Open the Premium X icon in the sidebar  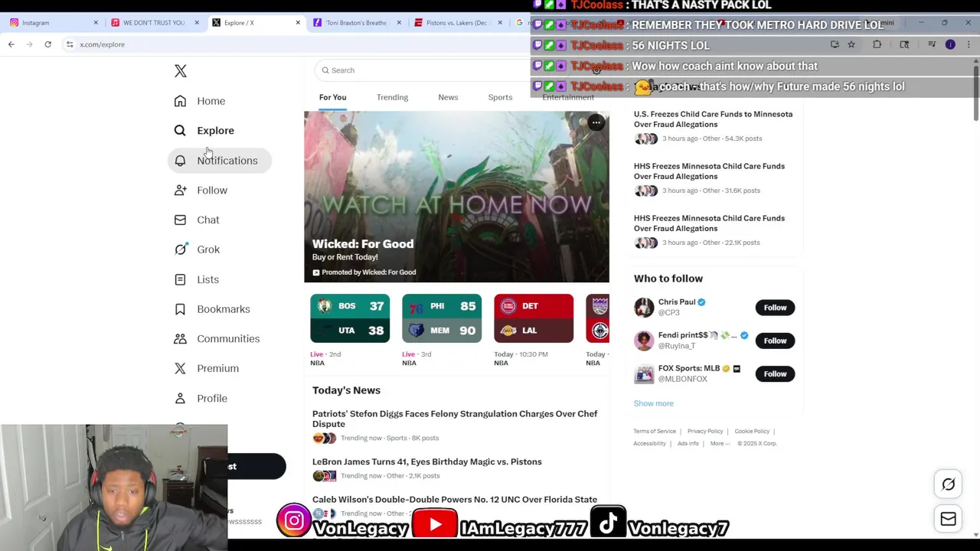tap(180, 368)
